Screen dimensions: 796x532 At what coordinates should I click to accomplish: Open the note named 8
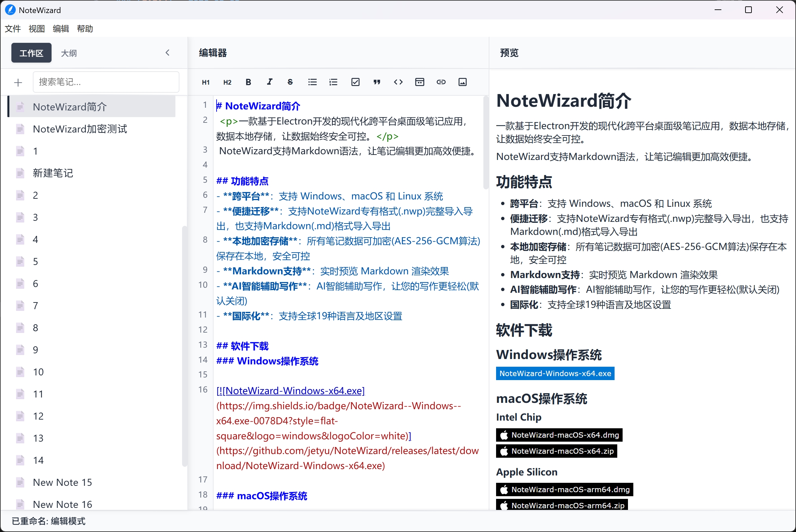tap(92, 328)
